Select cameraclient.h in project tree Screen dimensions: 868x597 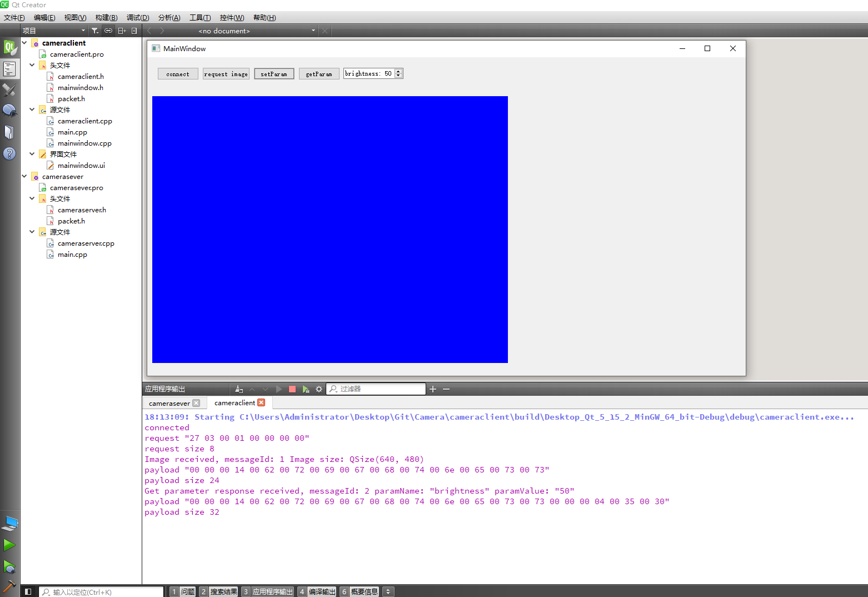(81, 76)
